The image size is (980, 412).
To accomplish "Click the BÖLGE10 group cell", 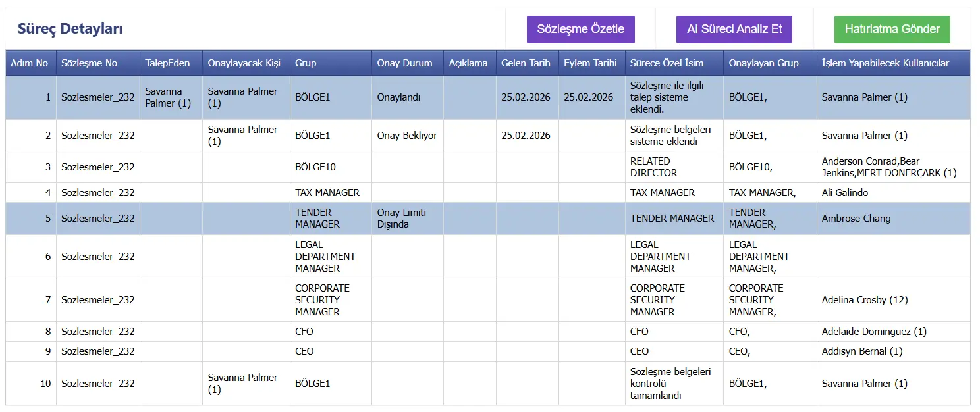I will [x=315, y=167].
